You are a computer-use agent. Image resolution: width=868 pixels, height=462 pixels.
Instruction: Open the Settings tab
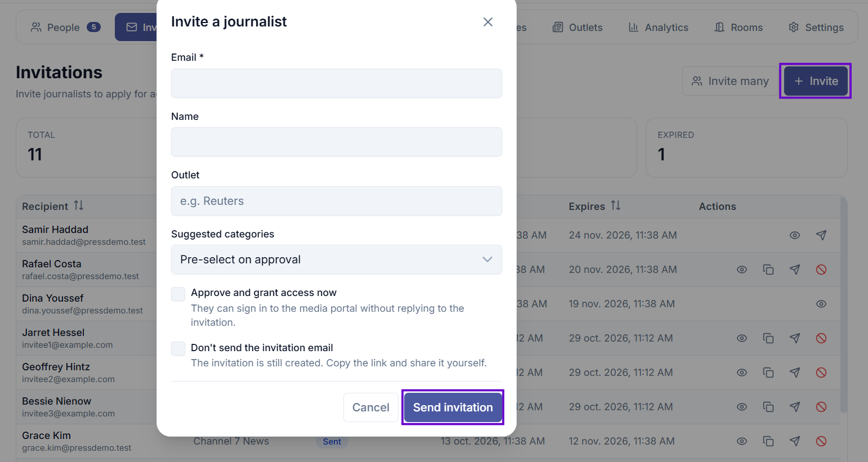tap(816, 27)
